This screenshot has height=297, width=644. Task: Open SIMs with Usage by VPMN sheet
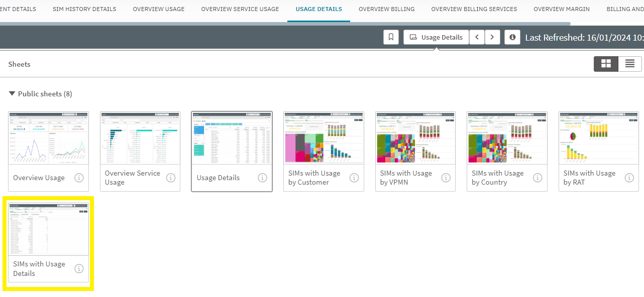(x=415, y=138)
